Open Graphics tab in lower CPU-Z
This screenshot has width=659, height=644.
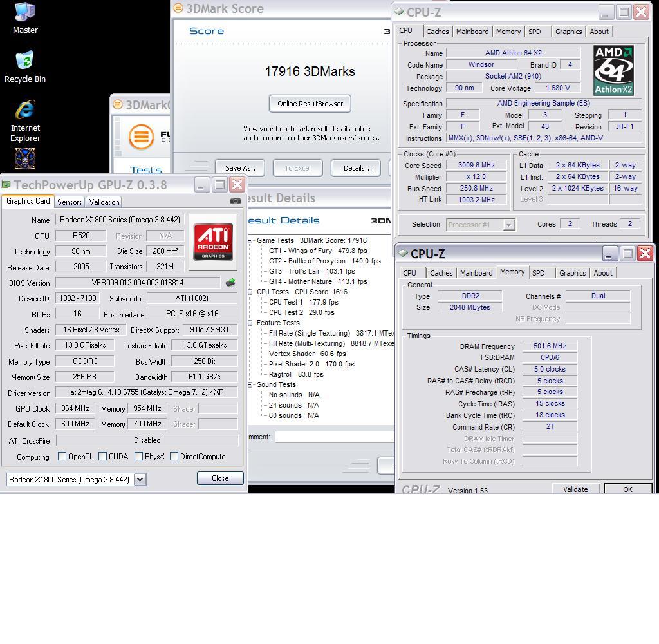[572, 273]
